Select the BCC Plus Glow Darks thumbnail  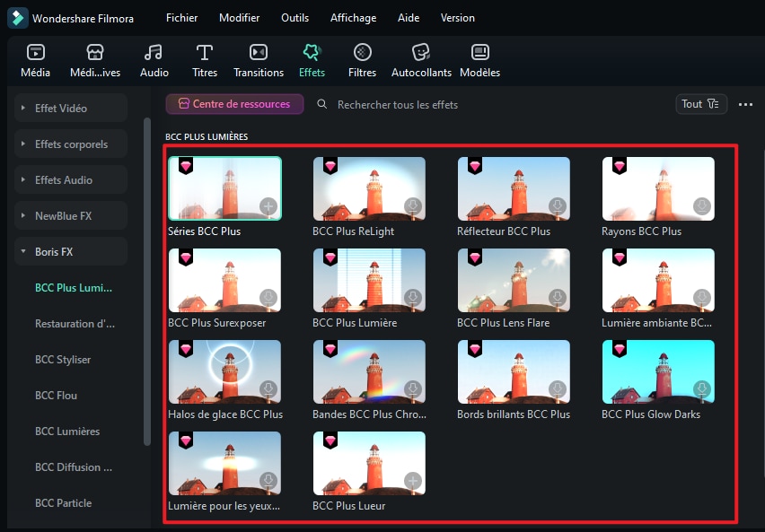coord(659,371)
